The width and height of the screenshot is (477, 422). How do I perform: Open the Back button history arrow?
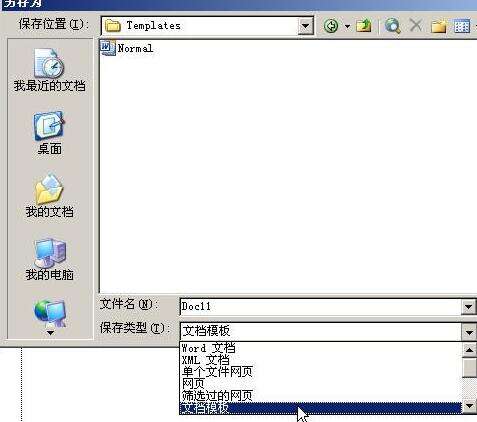click(x=347, y=26)
